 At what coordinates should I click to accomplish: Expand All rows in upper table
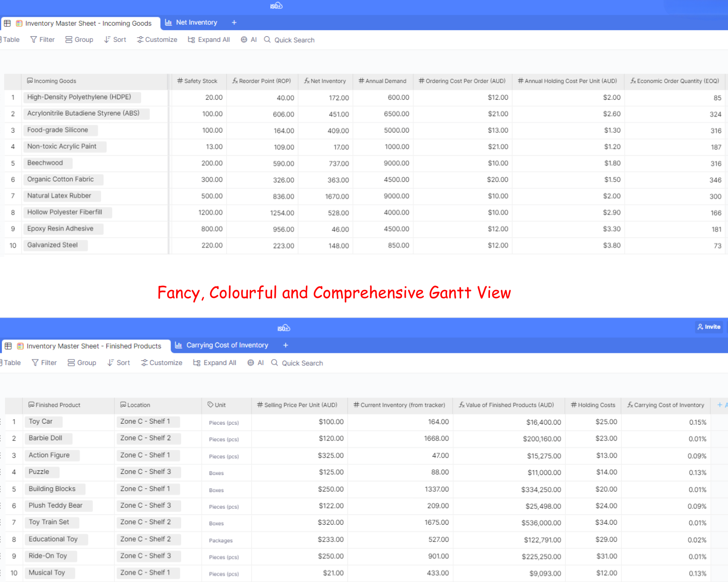209,40
